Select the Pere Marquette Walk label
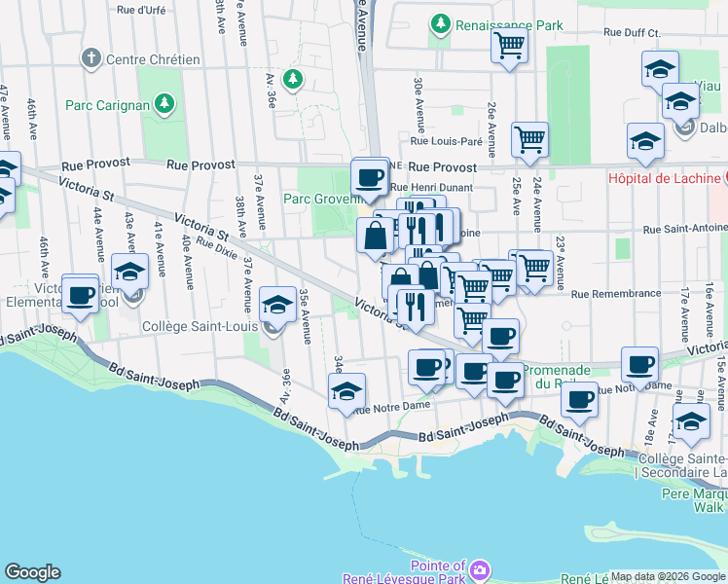Viewport: 728px width, 584px height. (695, 500)
